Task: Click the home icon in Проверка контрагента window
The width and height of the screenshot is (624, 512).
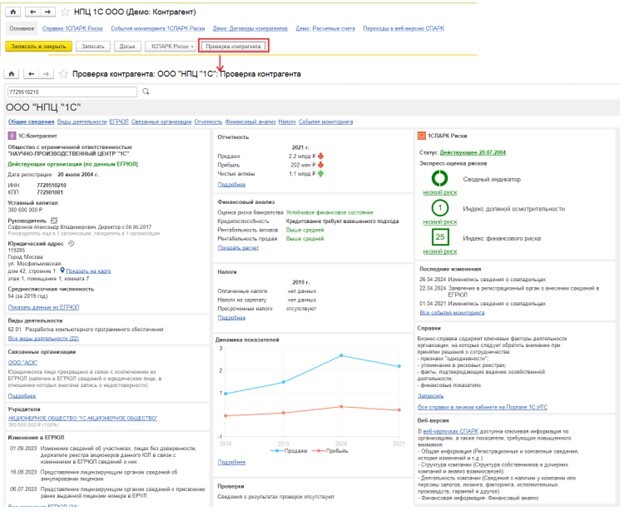Action: [x=12, y=74]
